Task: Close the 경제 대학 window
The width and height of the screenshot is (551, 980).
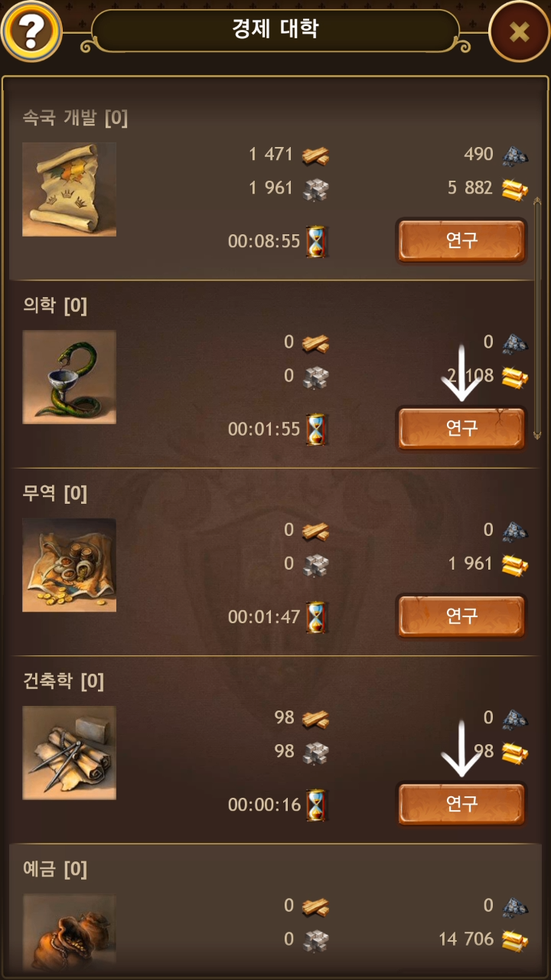Action: click(x=519, y=31)
